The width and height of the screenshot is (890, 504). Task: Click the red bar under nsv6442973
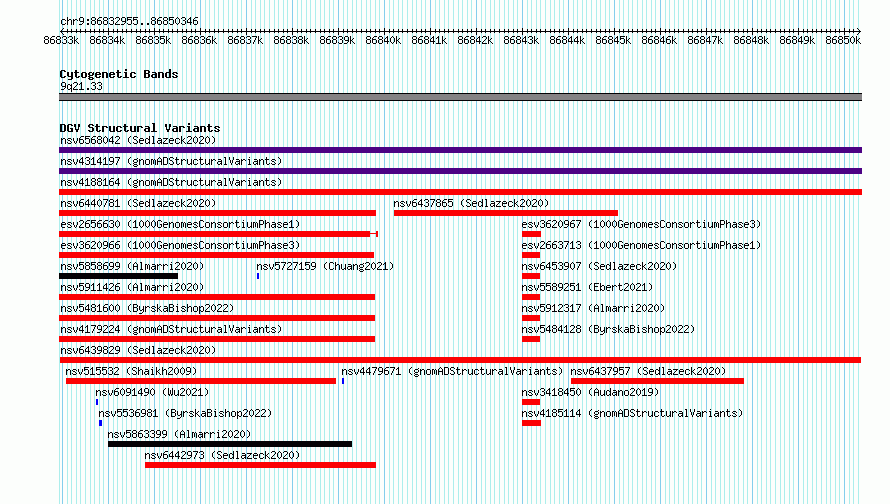pyautogui.click(x=261, y=465)
